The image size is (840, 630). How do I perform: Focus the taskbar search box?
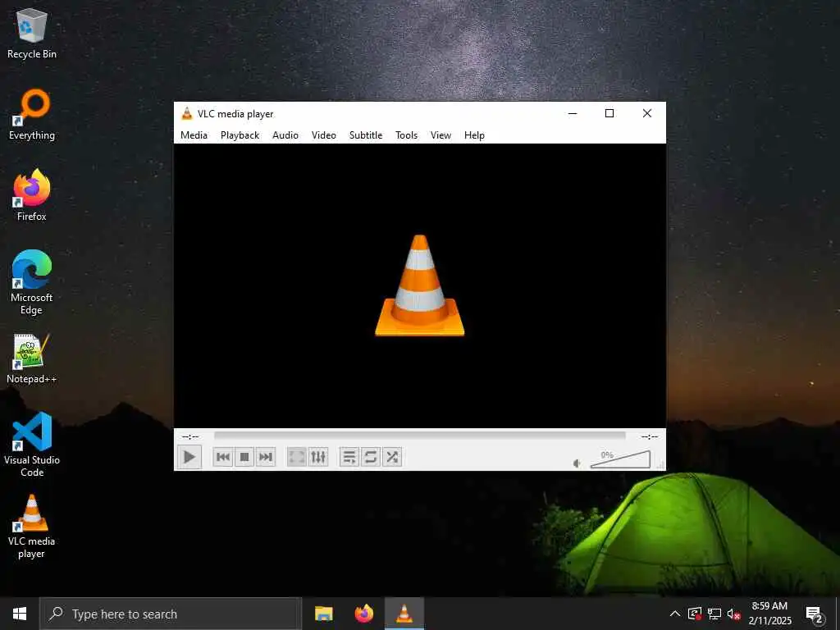point(171,614)
